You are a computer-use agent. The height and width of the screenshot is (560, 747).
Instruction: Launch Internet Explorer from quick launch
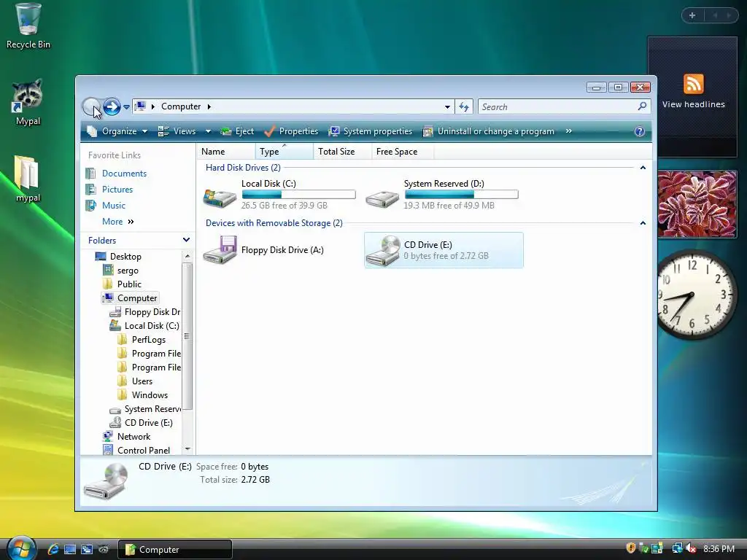(x=53, y=549)
